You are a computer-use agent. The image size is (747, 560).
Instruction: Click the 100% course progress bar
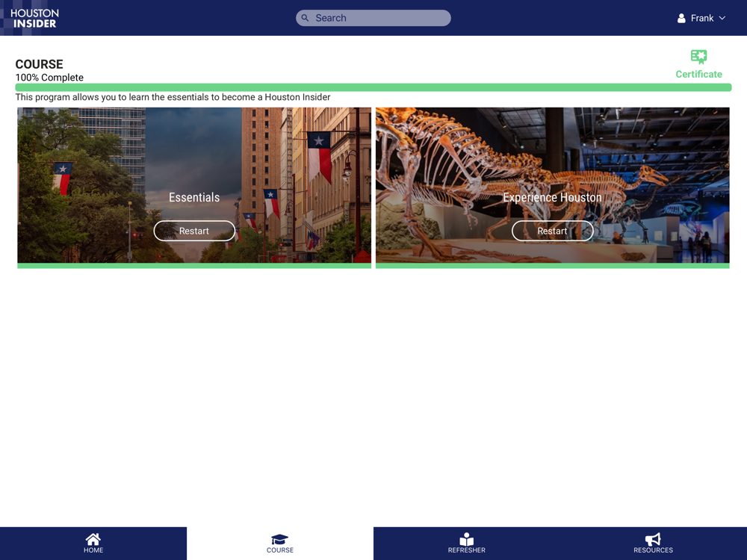tap(373, 87)
